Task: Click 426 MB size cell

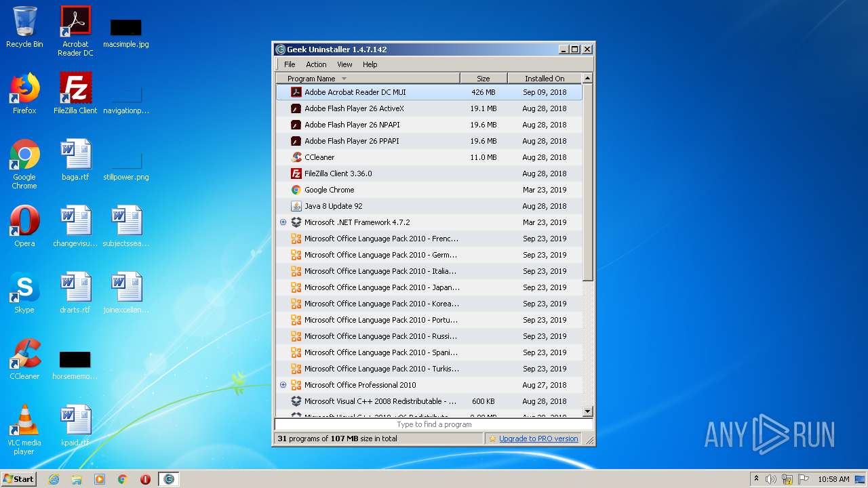Action: 484,92
